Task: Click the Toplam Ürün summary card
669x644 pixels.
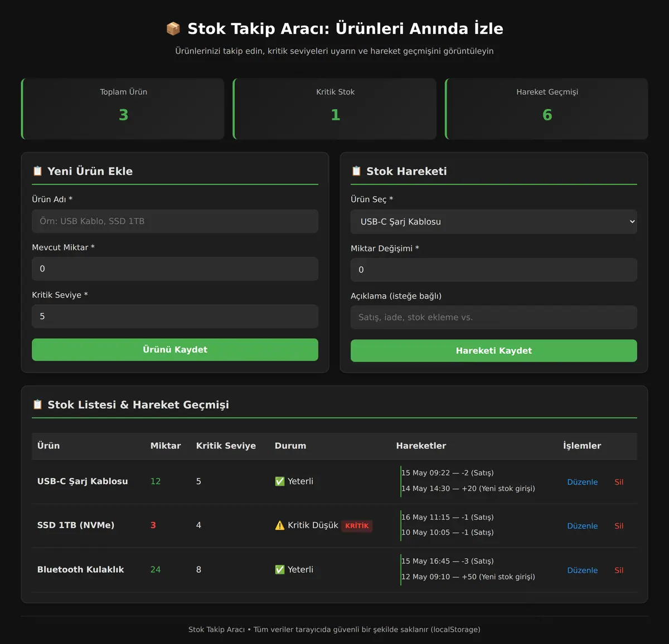Action: (x=123, y=109)
